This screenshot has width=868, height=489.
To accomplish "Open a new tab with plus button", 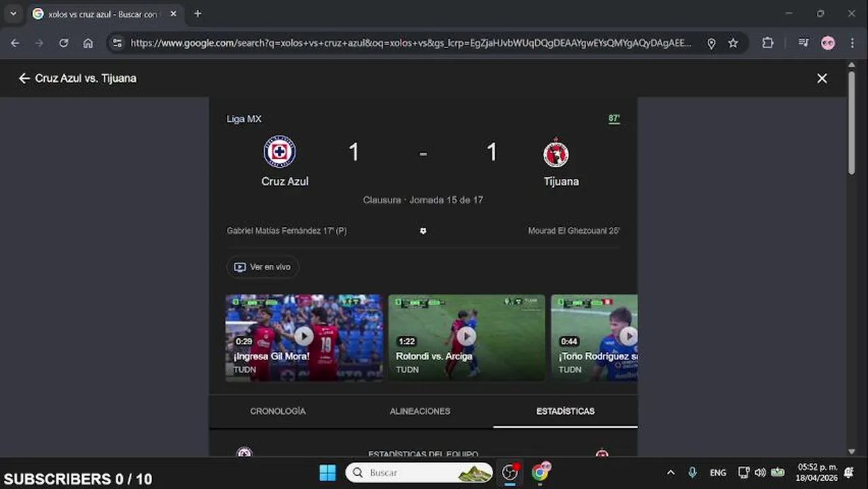I will point(198,14).
